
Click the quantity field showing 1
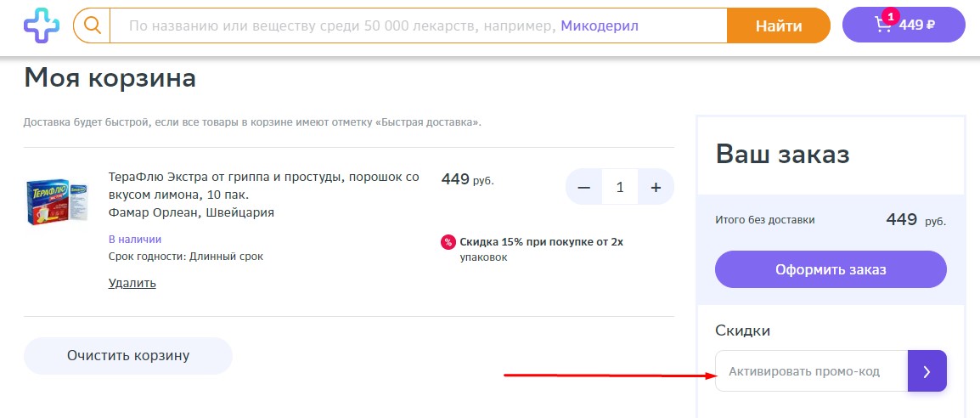coord(620,187)
